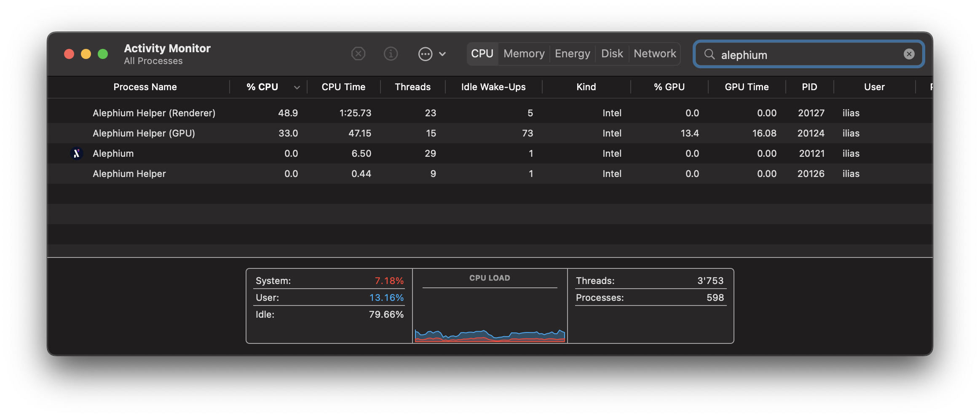Viewport: 980px width, 418px height.
Task: Click the Activity Monitor window title
Action: click(167, 48)
